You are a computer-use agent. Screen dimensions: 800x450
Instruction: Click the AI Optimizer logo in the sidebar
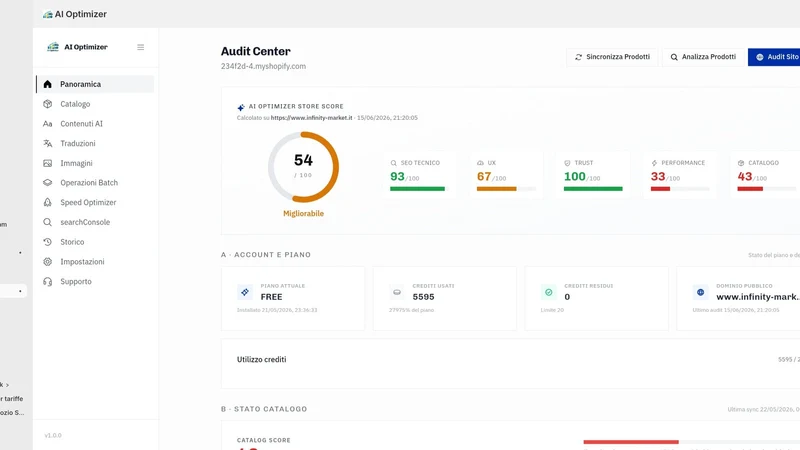tap(53, 47)
